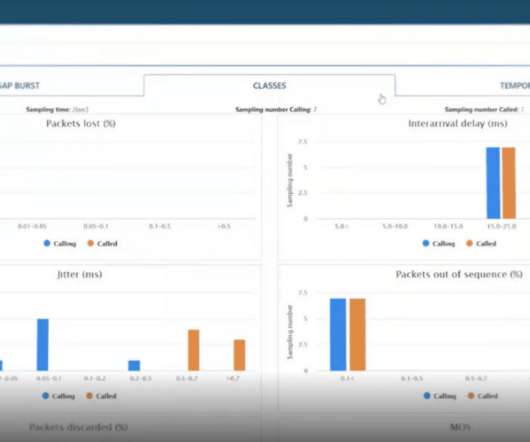This screenshot has height=442, width=530.
Task: Toggle Calling series in Packets out of sequence legend
Action: pos(440,396)
